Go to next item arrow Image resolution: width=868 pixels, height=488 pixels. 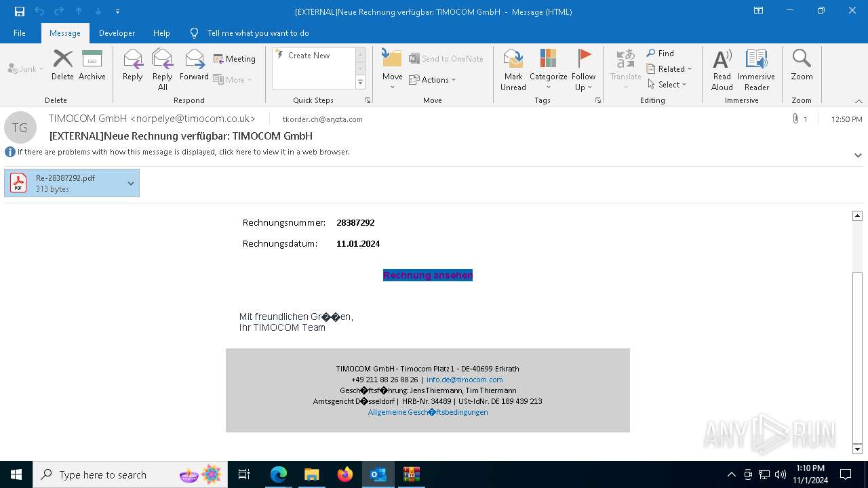[98, 12]
